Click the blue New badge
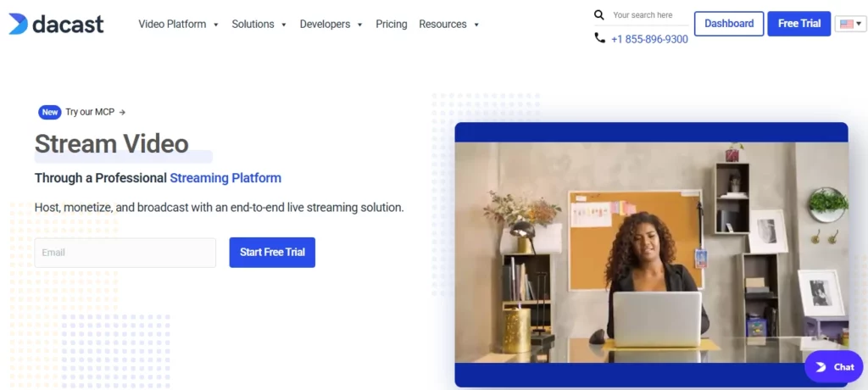 click(50, 112)
